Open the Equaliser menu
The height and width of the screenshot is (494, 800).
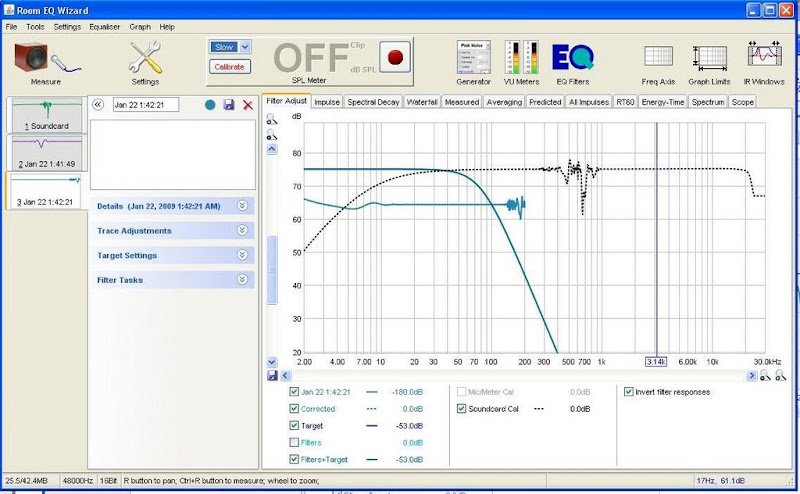coord(104,26)
